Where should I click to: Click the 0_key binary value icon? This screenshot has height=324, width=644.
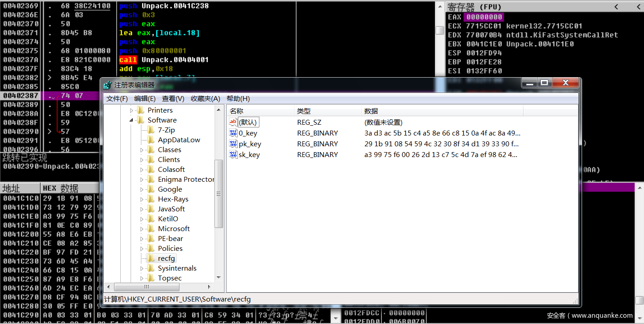[233, 133]
